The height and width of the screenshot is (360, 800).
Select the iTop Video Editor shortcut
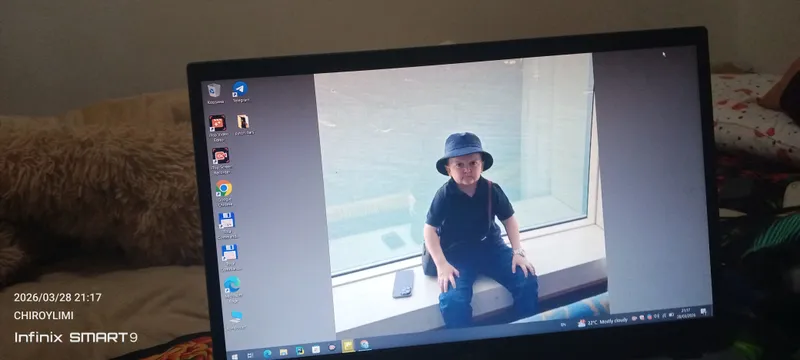click(218, 127)
